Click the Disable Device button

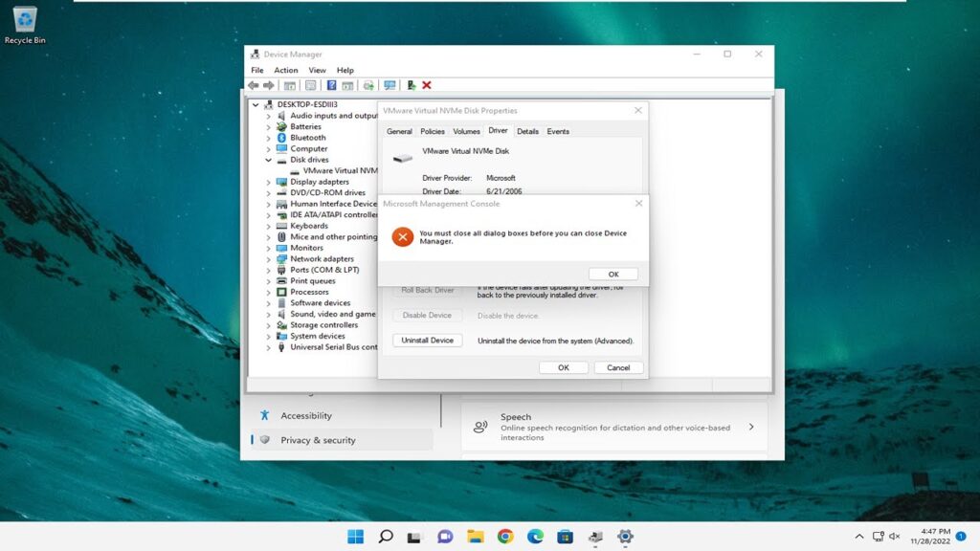click(428, 316)
